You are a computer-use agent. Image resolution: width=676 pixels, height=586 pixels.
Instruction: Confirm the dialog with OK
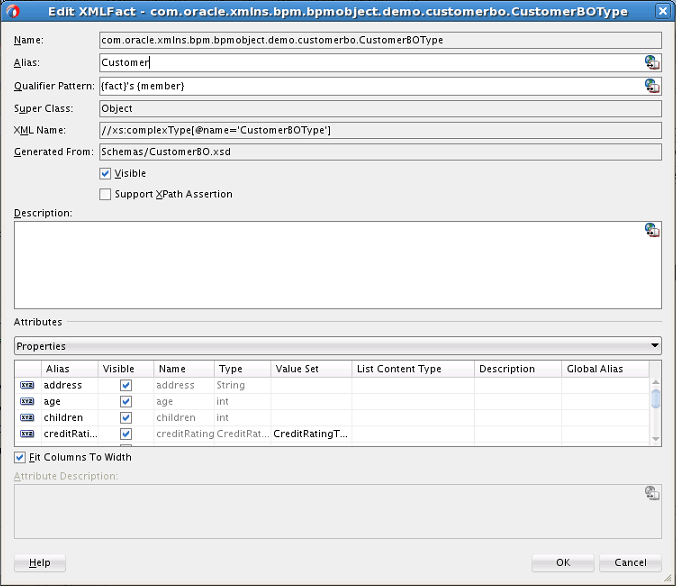pos(563,563)
